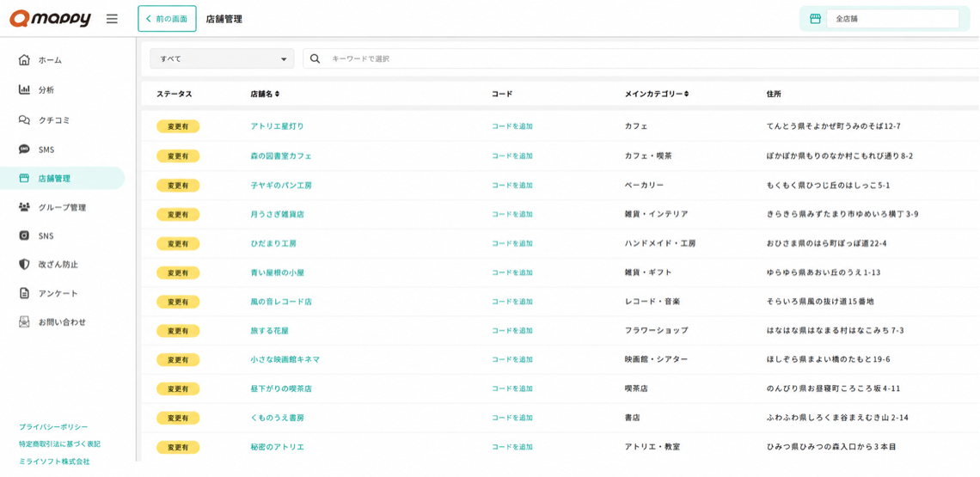Open 分析 in sidebar
The height and width of the screenshot is (477, 980).
[46, 89]
